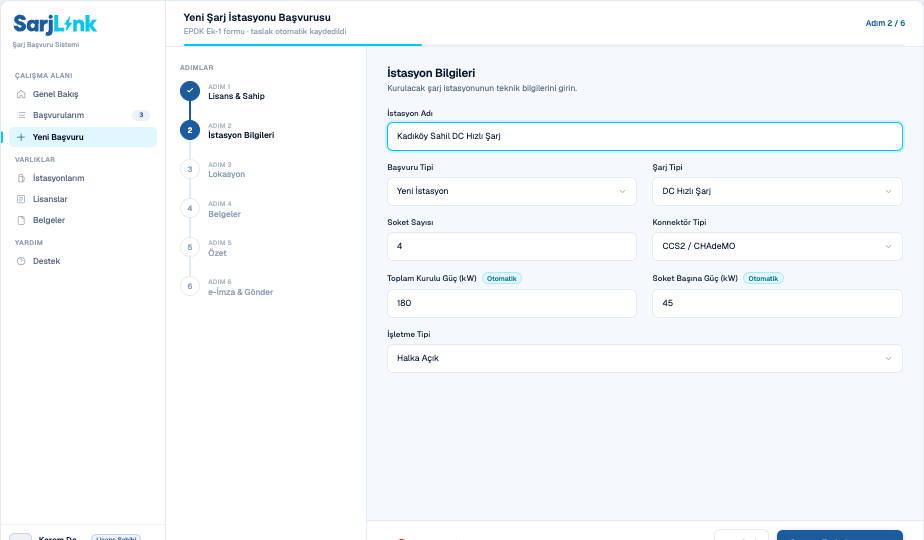Jump to step 4 Belgeler label
924x540 pixels.
coord(225,214)
